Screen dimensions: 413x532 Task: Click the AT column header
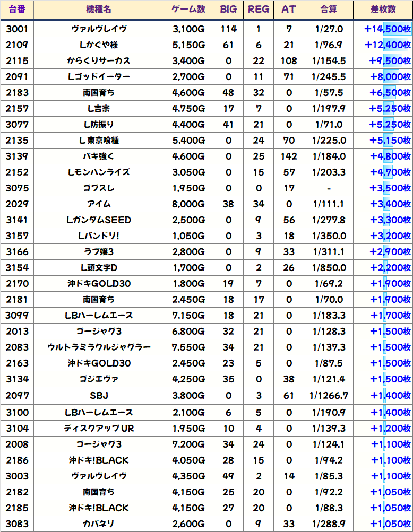(x=289, y=9)
